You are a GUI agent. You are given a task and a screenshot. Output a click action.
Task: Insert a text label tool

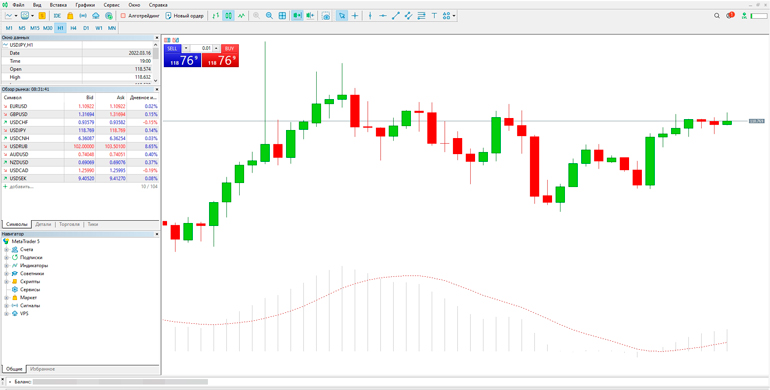(434, 16)
